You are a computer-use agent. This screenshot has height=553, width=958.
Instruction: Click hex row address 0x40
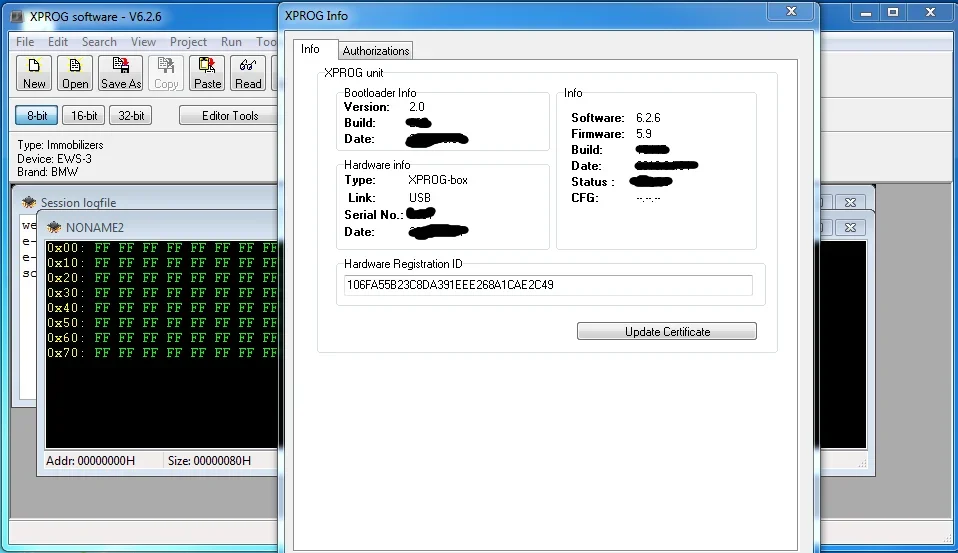tap(65, 308)
